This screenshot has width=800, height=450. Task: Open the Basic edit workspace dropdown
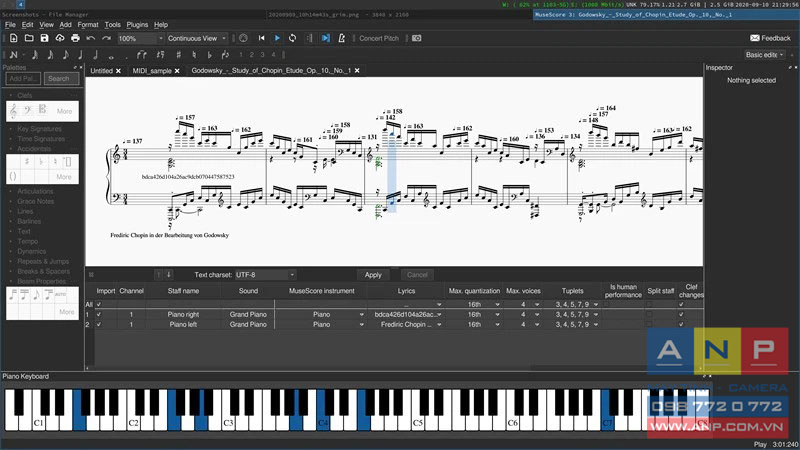(x=764, y=55)
